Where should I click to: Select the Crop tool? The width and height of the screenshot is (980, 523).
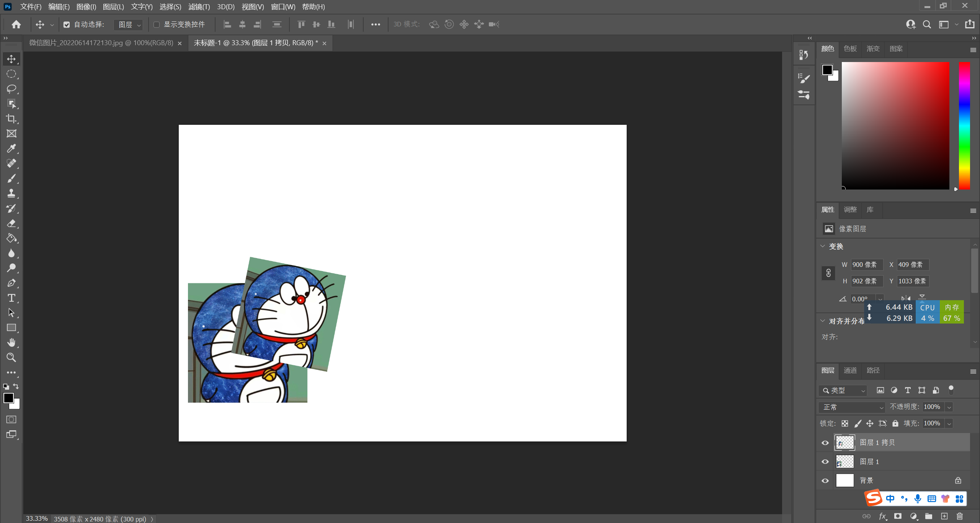tap(11, 119)
